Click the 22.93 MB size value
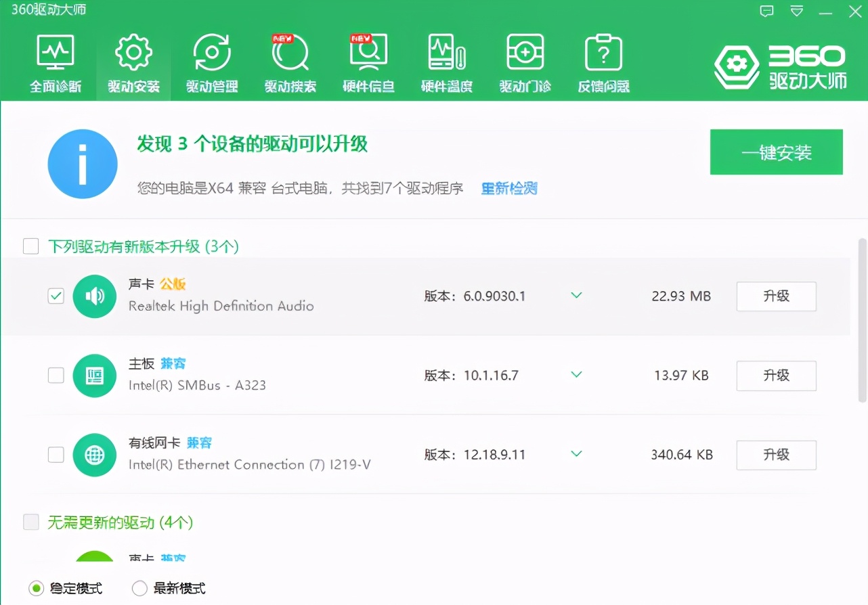Screen dimensions: 868x605 point(681,296)
